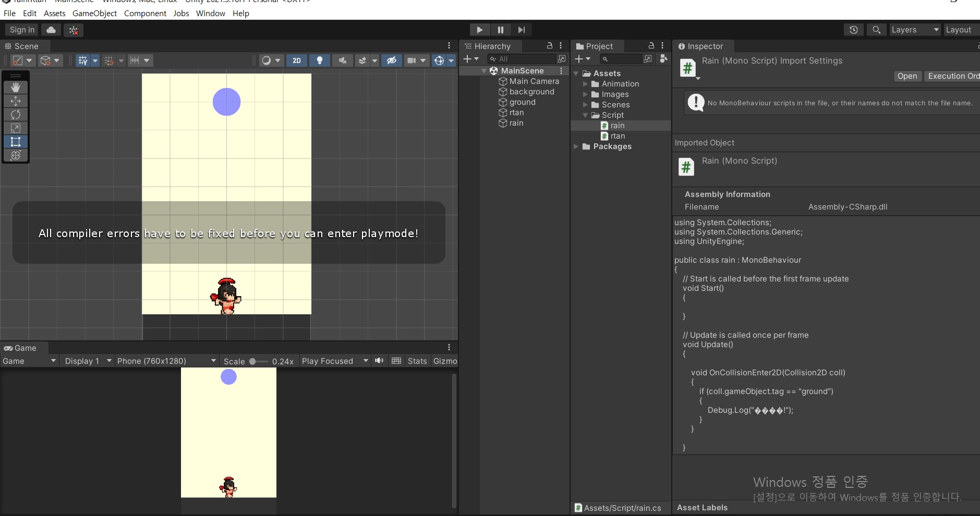Viewport: 980px width, 516px height.
Task: Click the Sign in button
Action: click(22, 30)
